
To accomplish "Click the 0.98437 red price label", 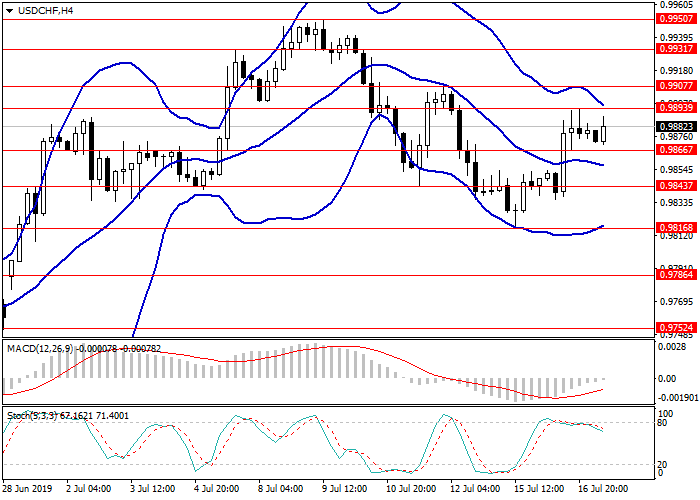I will 671,186.
